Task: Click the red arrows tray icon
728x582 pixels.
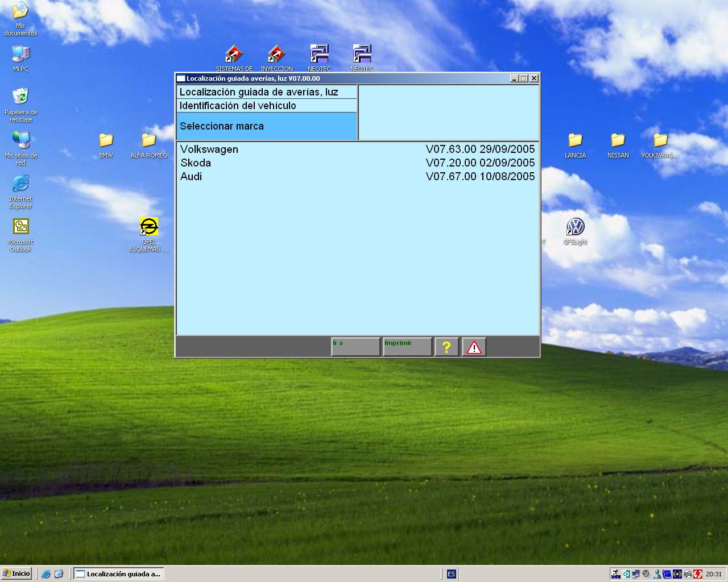Action: (x=698, y=574)
